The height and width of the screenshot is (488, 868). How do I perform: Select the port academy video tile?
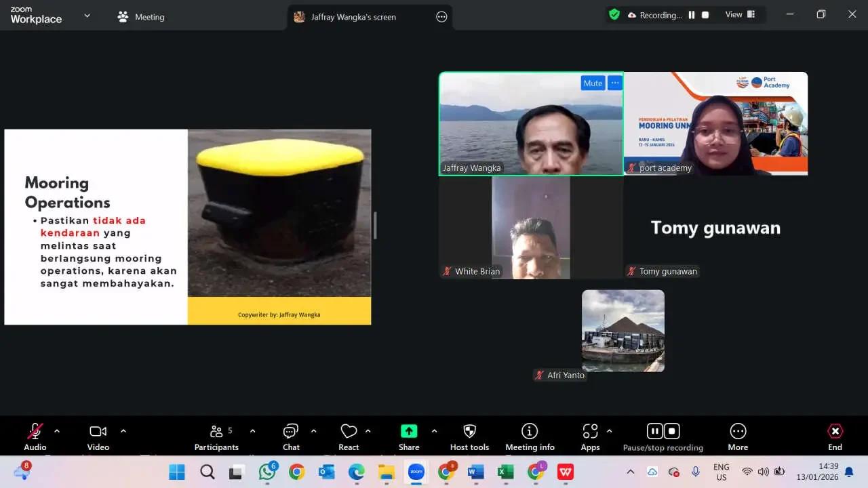coord(715,123)
